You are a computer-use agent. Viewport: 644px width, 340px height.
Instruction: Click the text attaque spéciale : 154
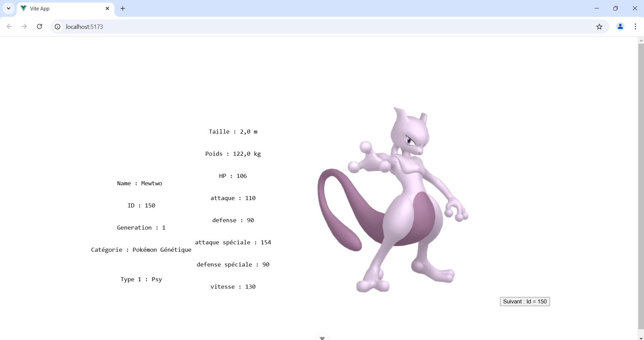[233, 242]
